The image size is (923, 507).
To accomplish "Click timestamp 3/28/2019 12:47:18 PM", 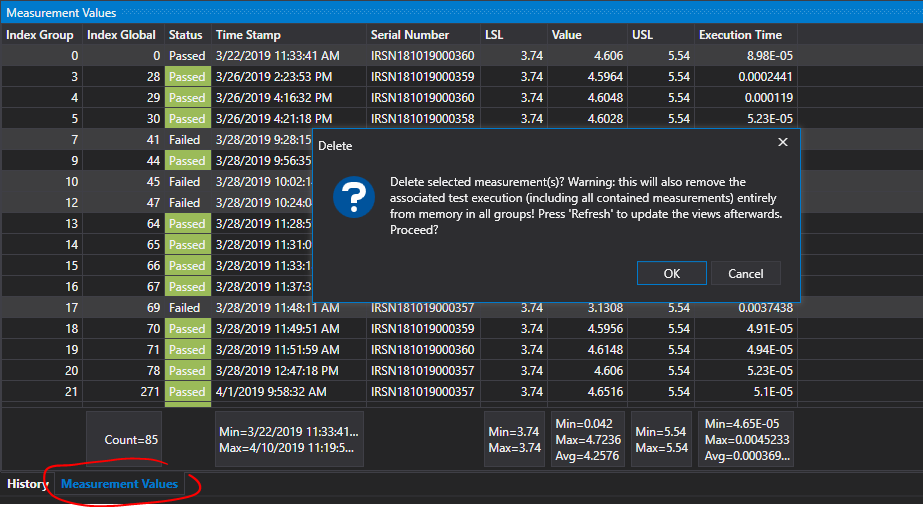I will click(x=288, y=370).
